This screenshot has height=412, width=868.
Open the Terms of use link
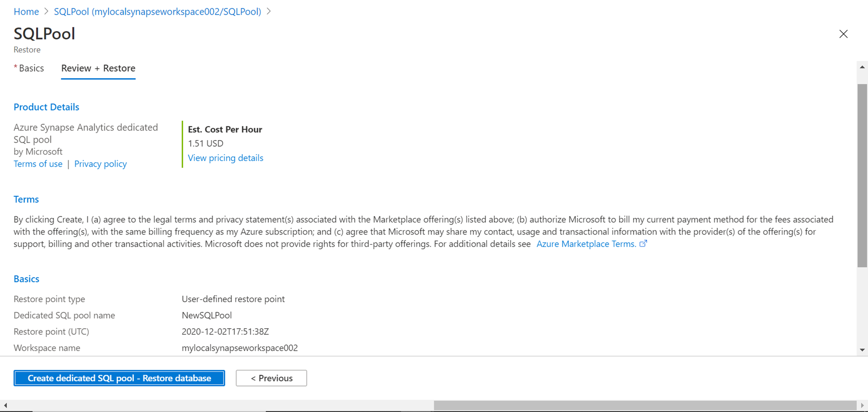(38, 164)
